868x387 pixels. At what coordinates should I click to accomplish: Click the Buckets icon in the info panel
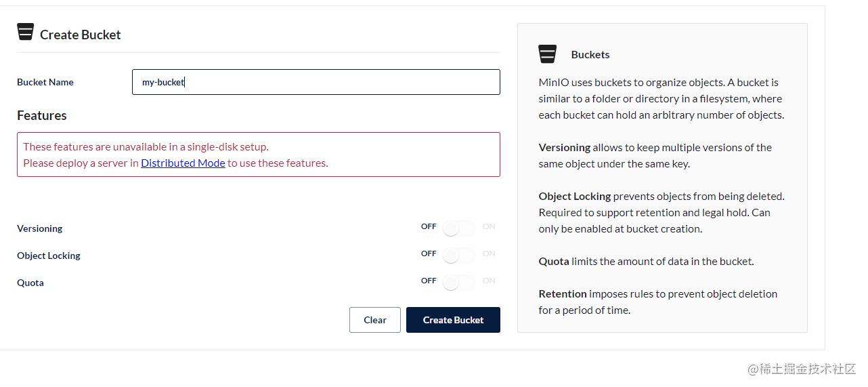(547, 54)
